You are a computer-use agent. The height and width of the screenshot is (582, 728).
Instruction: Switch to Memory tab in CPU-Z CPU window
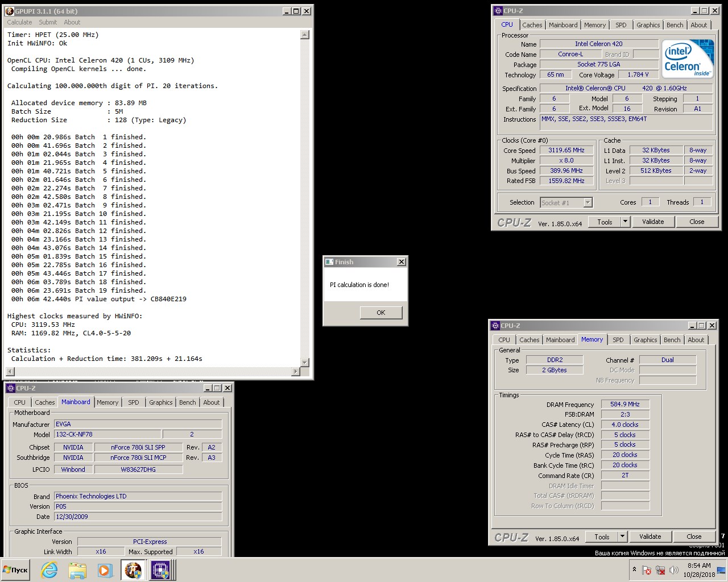point(595,25)
